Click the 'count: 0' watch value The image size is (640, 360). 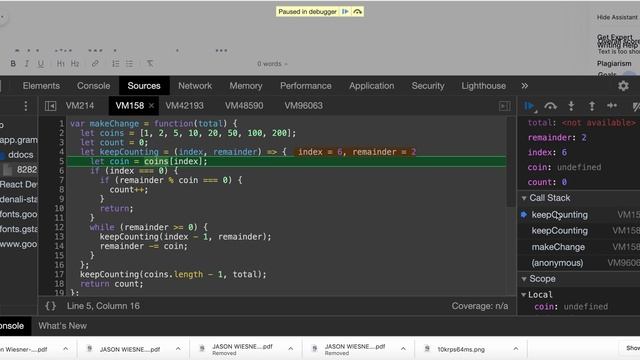tap(547, 182)
